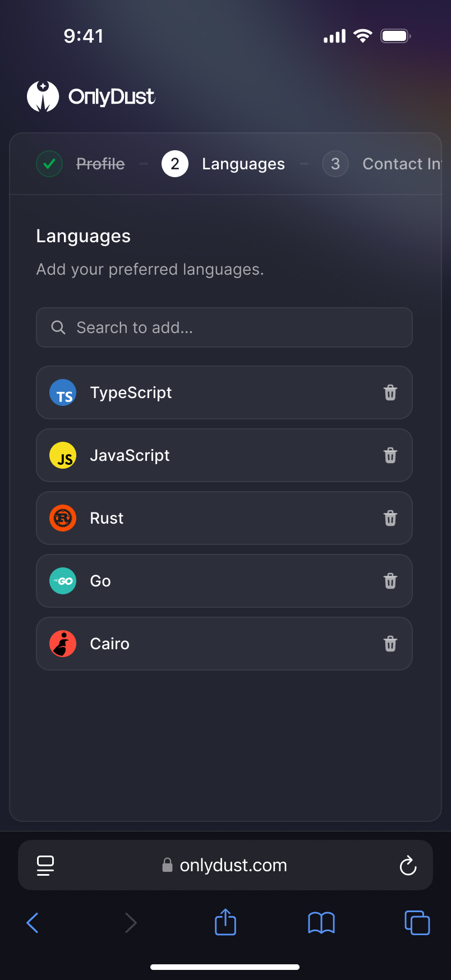Show all open Safari tabs

417,922
